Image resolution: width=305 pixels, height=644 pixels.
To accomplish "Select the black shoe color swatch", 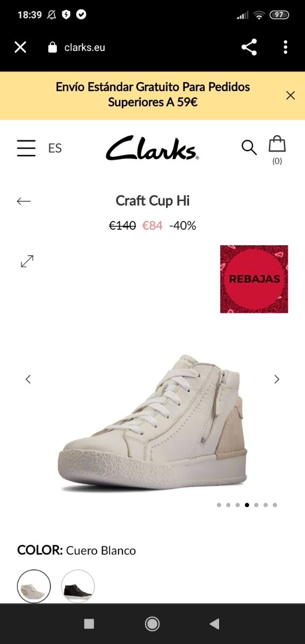I will pos(78,586).
